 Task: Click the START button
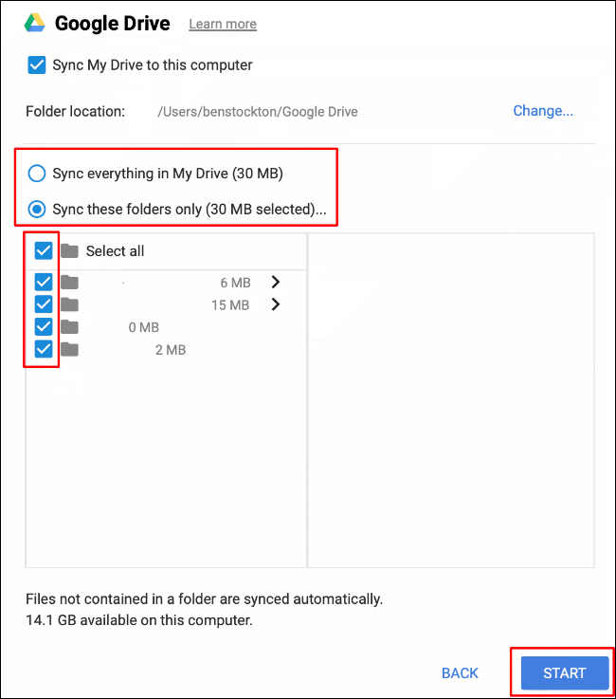tap(564, 672)
